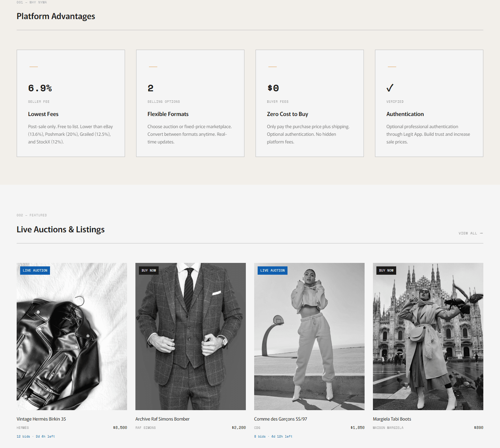
Task: Open the Vintage Hermès Birkin 35 title
Action: click(41, 419)
